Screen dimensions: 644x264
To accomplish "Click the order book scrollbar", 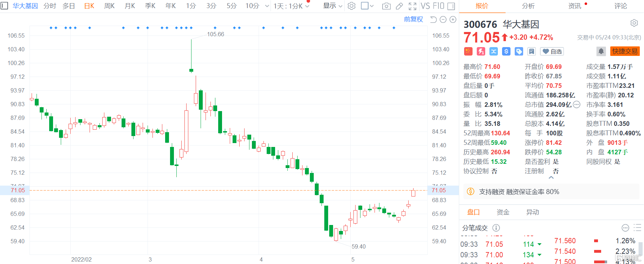I will coord(641,249).
